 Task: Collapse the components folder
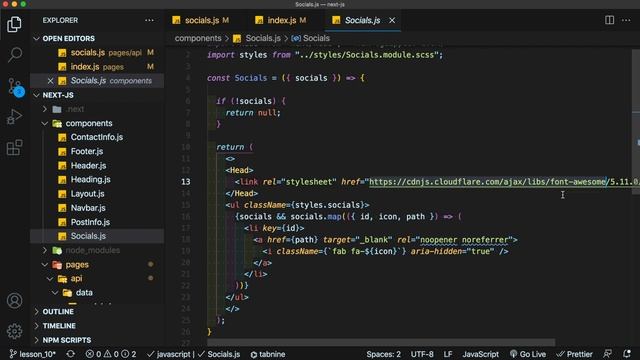point(89,123)
